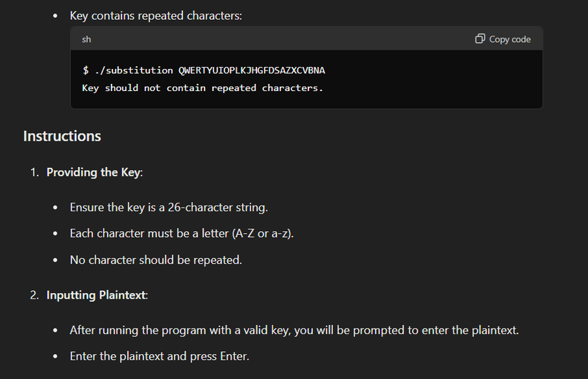Click the number 2 list marker
The image size is (588, 379).
click(x=35, y=295)
